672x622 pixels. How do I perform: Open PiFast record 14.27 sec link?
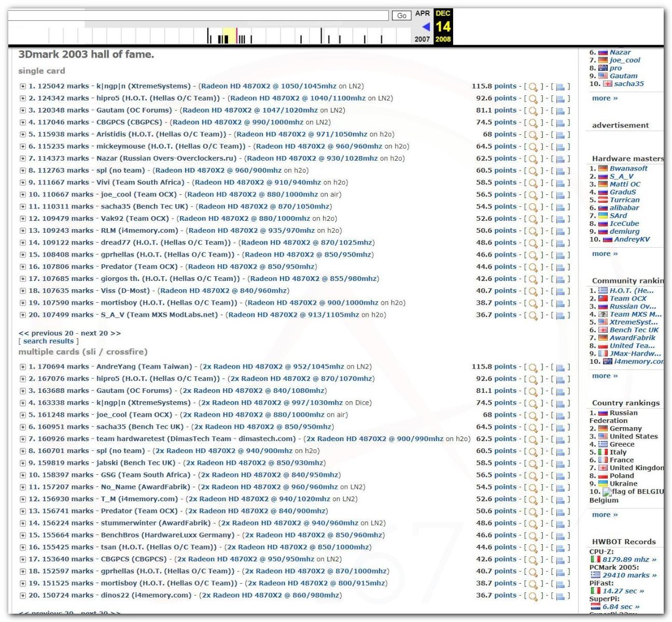[x=623, y=591]
